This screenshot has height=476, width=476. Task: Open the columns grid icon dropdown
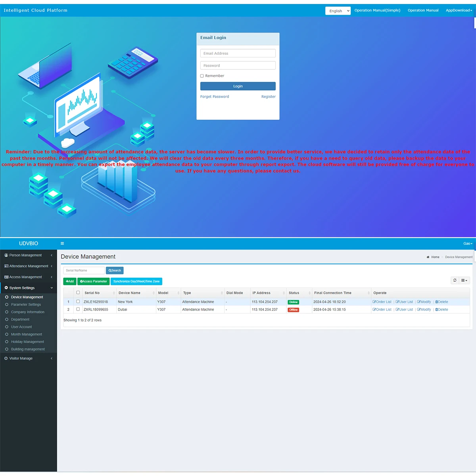click(464, 280)
